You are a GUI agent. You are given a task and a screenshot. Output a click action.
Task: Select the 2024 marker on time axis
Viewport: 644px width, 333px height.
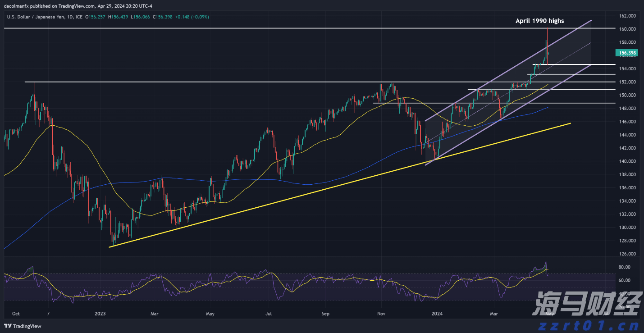437,313
